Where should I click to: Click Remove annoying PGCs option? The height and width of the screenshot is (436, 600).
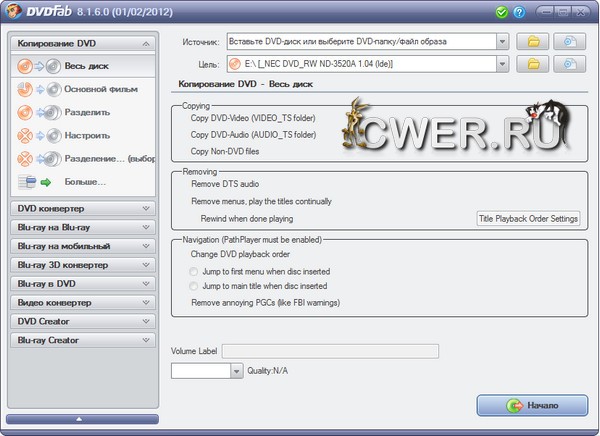[x=266, y=303]
